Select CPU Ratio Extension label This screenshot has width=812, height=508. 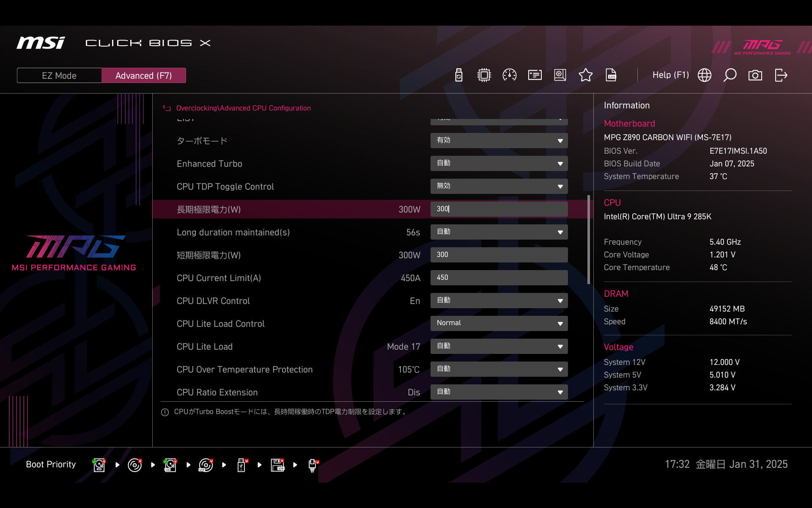(x=217, y=392)
